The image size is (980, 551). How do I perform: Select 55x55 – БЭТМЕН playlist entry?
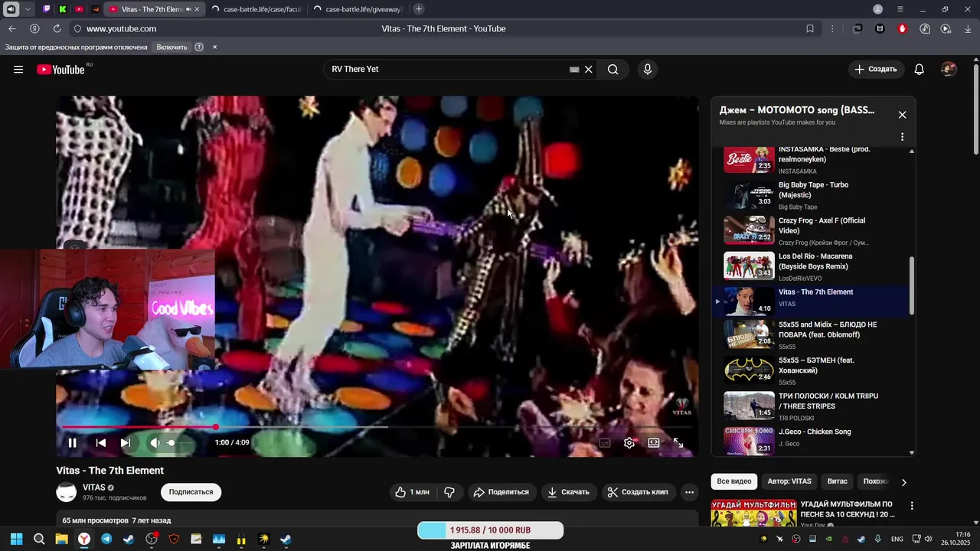tap(812, 370)
